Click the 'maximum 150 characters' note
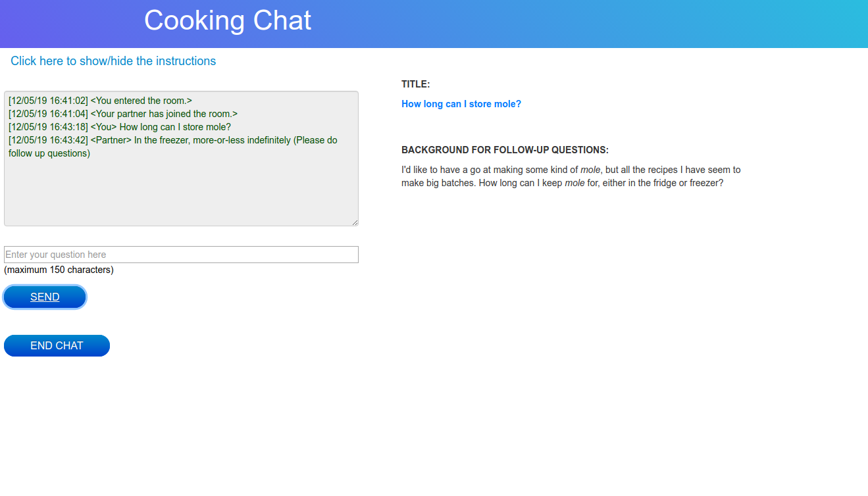This screenshot has height=496, width=868. tap(59, 270)
